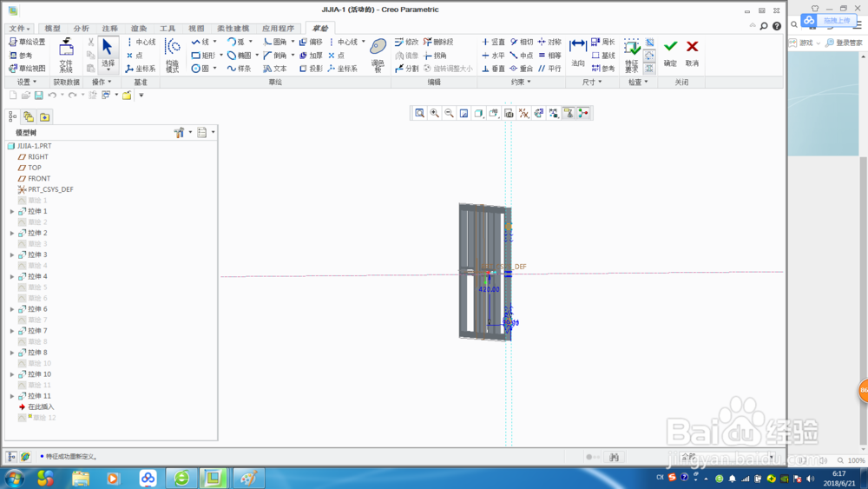Toggle spin center icon in view toolbar
Viewport: 868px width, 489px height.
583,114
